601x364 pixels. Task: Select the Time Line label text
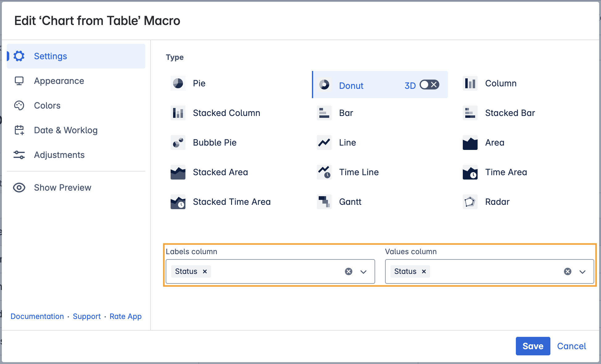coord(359,172)
